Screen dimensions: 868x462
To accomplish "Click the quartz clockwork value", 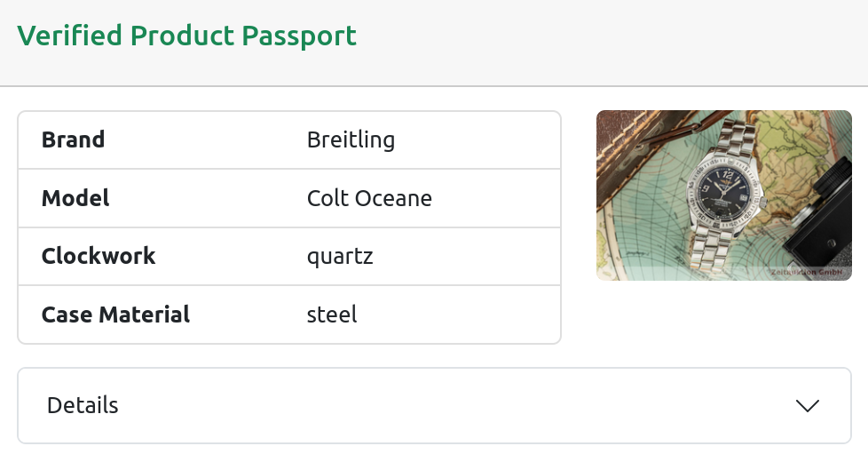I will coord(340,257).
